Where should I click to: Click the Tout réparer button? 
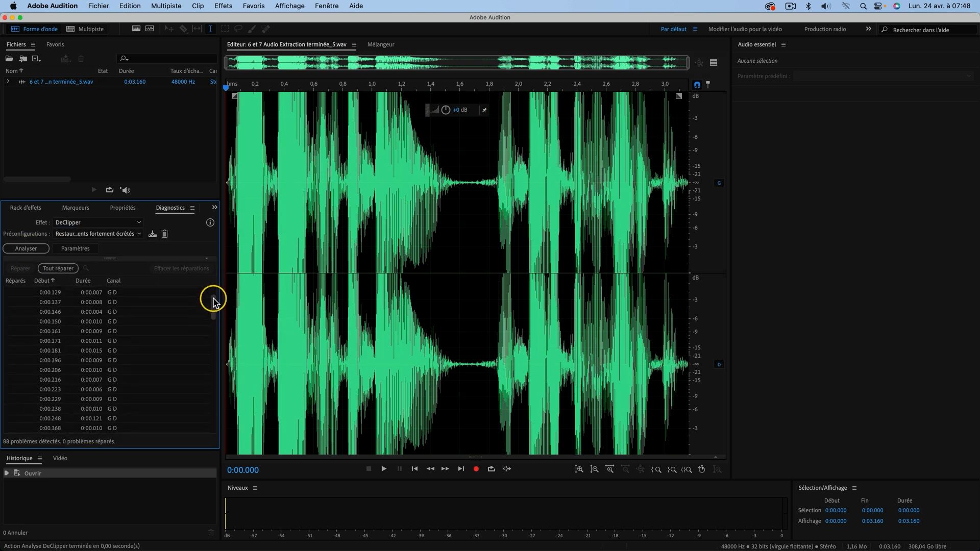[58, 268]
